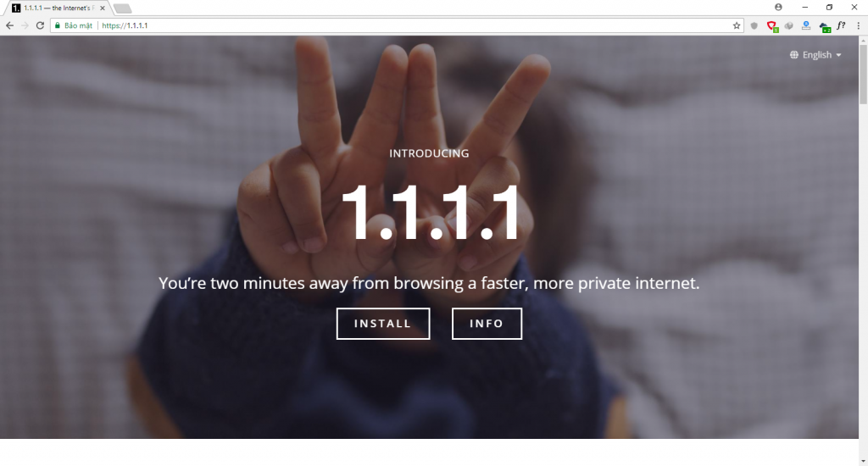
Task: Open the gray globe extension icon
Action: [789, 25]
